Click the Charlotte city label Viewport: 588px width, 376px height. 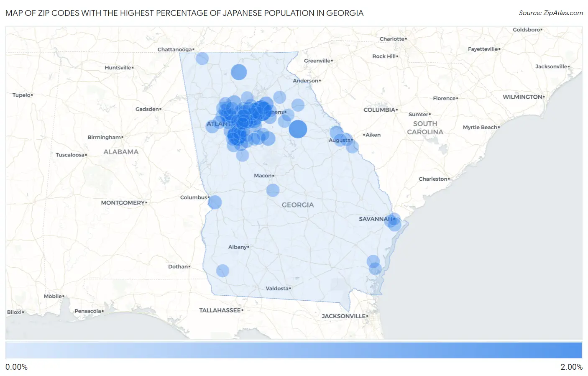click(392, 39)
